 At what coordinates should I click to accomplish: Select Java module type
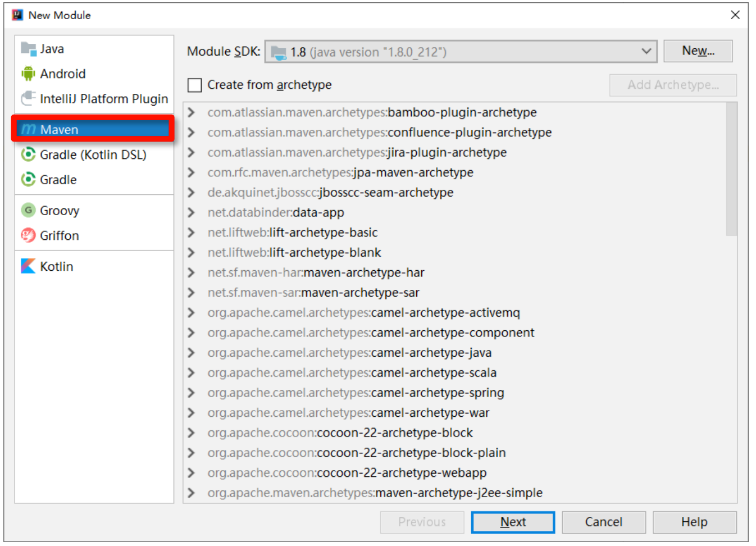coord(94,49)
